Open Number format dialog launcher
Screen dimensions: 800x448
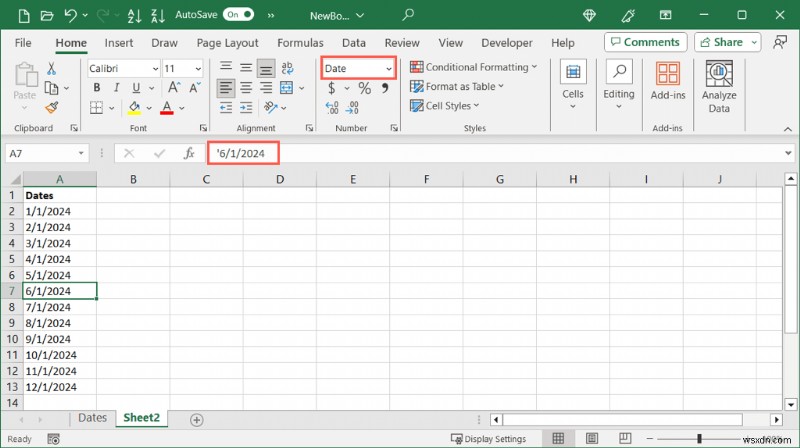pyautogui.click(x=394, y=128)
